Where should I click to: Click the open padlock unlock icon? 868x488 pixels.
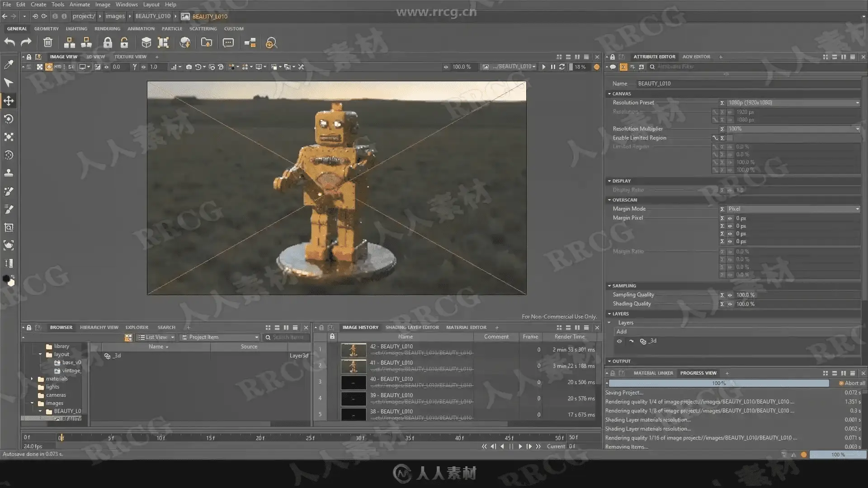(124, 42)
